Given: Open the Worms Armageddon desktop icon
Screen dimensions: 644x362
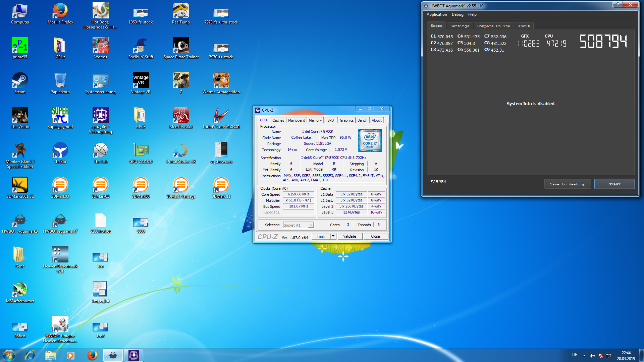Looking at the screenshot, I should click(221, 83).
